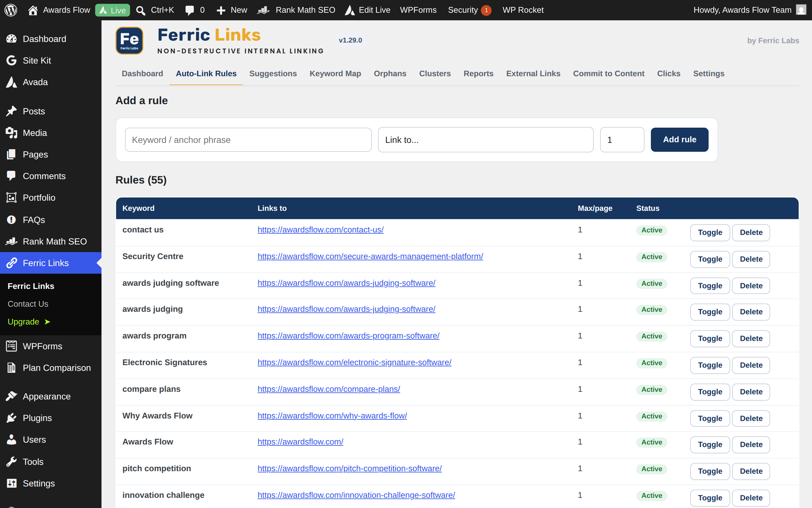Click the Awards Flow home icon
The image size is (812, 508).
coord(33,10)
